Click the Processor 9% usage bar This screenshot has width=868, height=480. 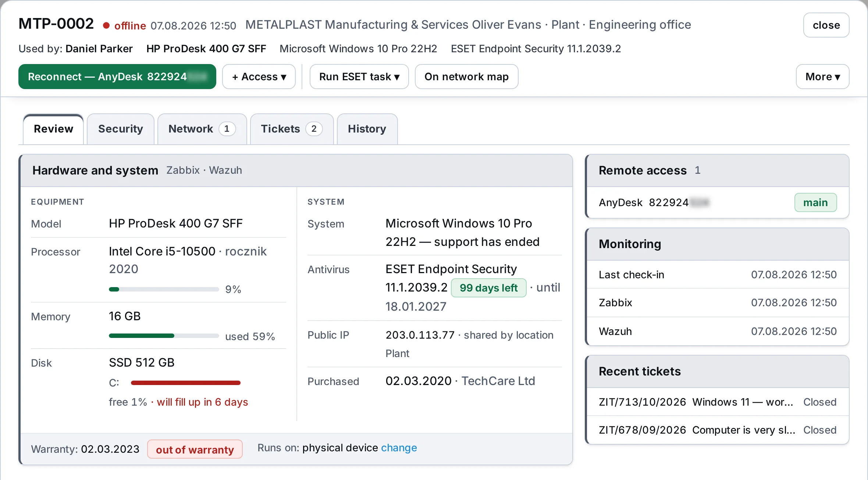tap(164, 289)
